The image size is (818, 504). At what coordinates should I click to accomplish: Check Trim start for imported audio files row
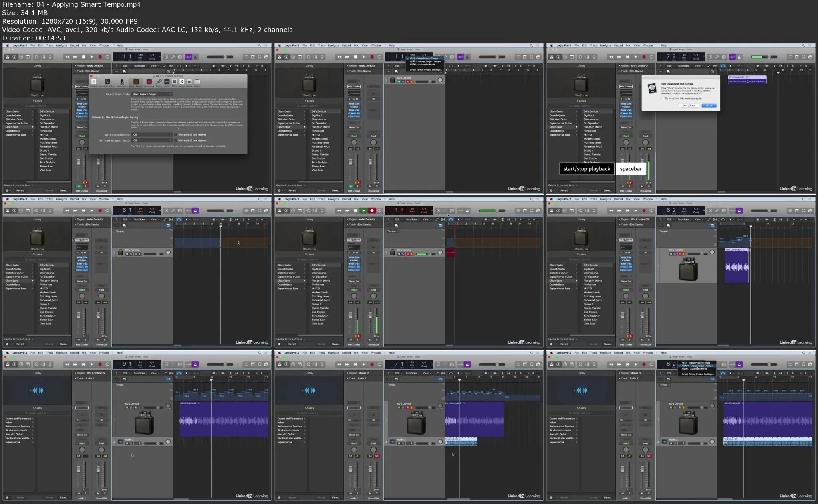[175, 140]
